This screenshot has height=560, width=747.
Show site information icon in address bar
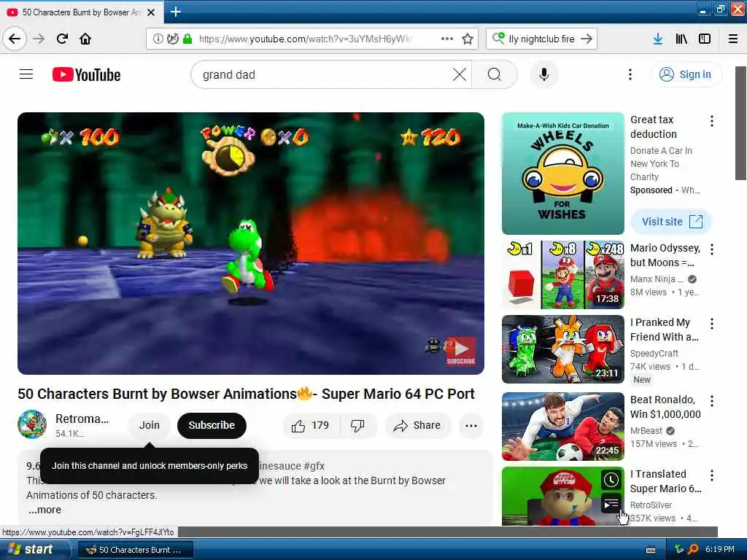coord(158,39)
